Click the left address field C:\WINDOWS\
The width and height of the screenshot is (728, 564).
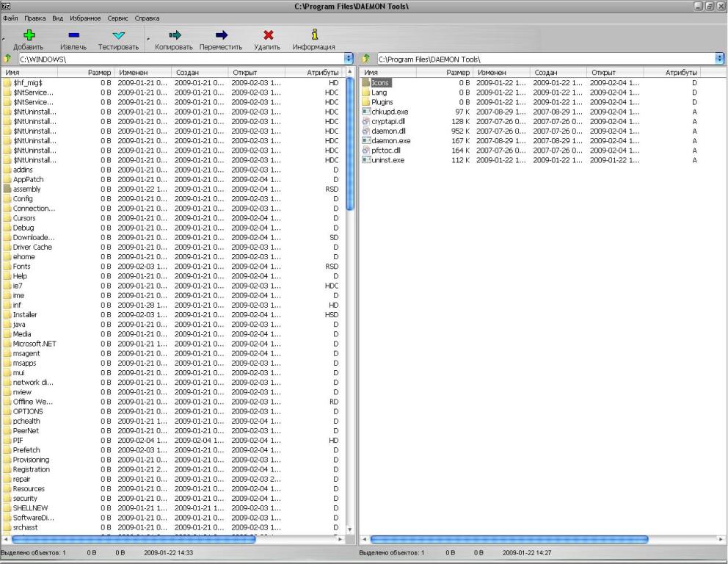pyautogui.click(x=181, y=59)
